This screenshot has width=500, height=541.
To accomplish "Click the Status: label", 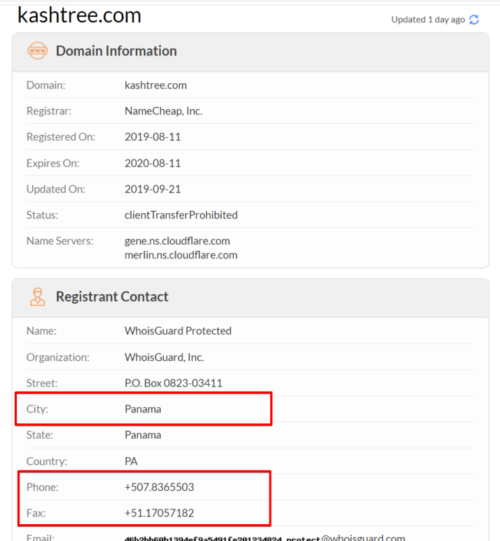I will click(42, 215).
